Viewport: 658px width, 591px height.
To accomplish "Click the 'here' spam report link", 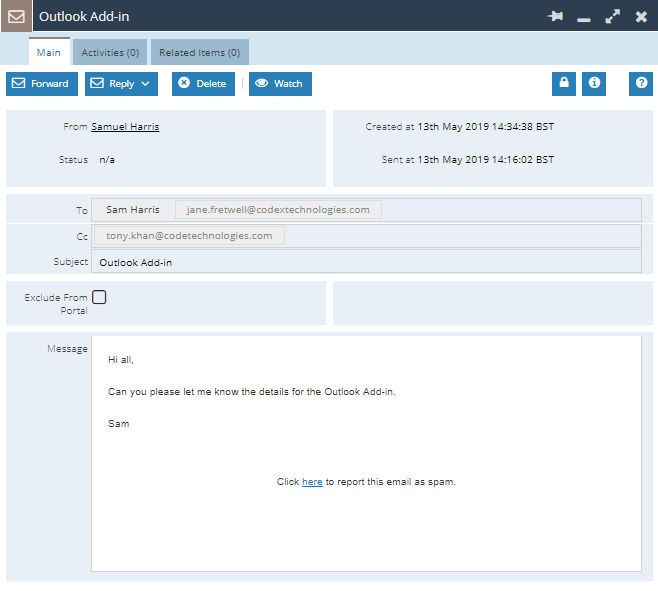I will tap(312, 482).
